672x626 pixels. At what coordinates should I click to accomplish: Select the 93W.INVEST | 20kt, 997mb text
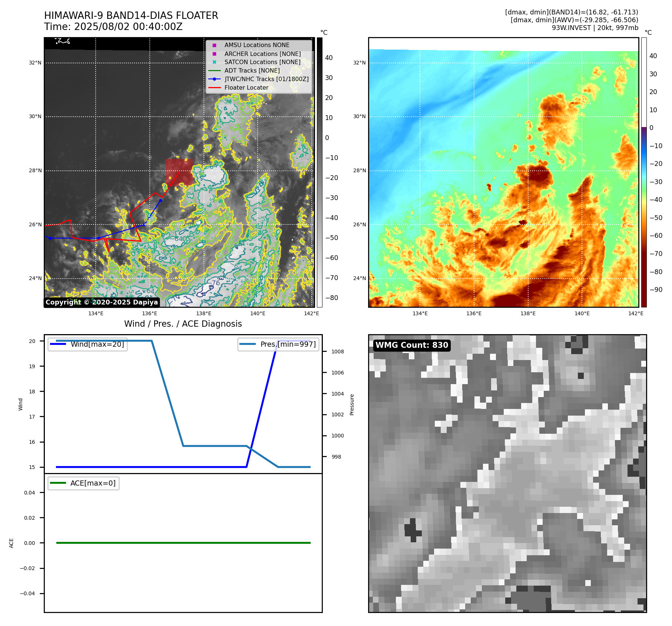point(595,28)
